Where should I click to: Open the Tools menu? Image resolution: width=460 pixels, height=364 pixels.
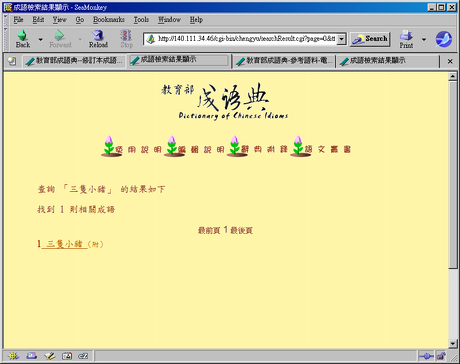coord(141,20)
